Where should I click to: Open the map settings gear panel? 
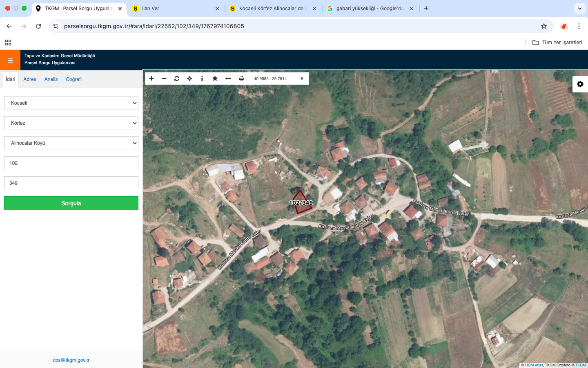tap(580, 84)
